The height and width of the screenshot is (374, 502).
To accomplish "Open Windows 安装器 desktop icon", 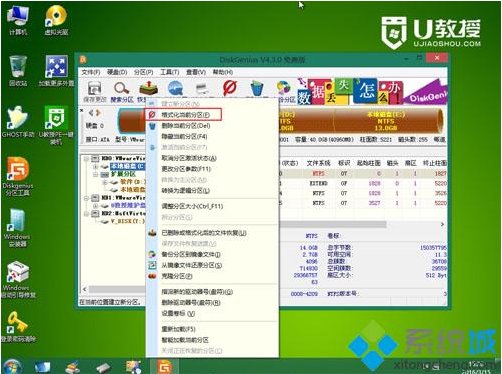I will 17,228.
